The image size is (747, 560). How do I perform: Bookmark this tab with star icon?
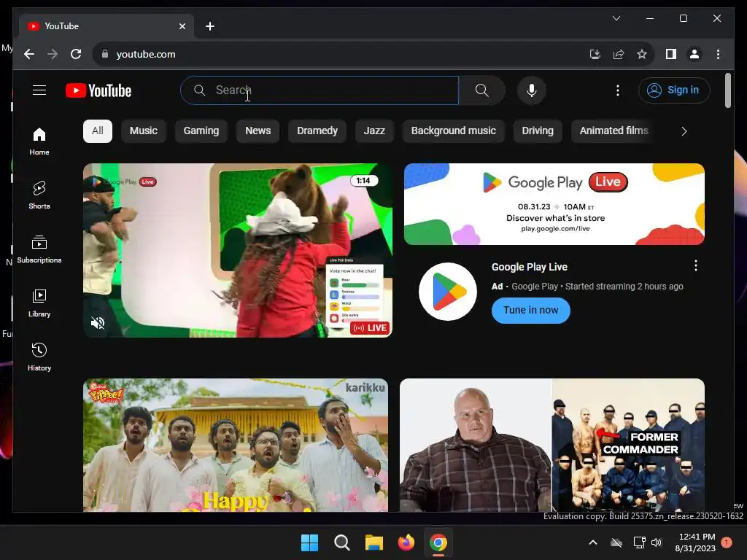(x=642, y=54)
